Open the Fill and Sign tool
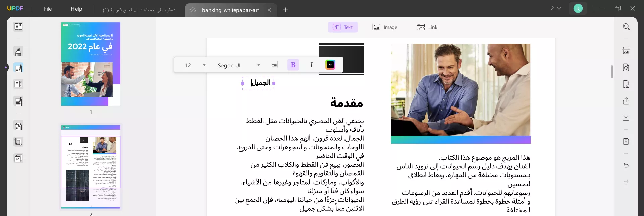Viewport: 644px width, 216px height. pyautogui.click(x=18, y=101)
